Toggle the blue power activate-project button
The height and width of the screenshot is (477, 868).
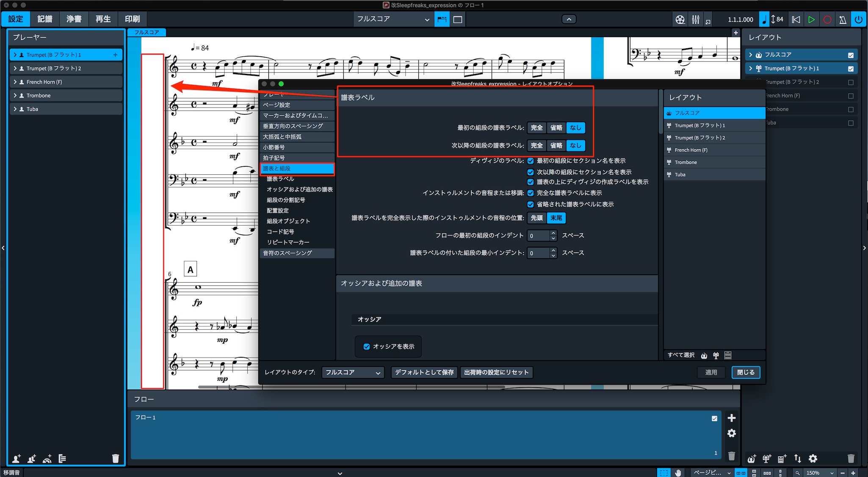pyautogui.click(x=858, y=19)
